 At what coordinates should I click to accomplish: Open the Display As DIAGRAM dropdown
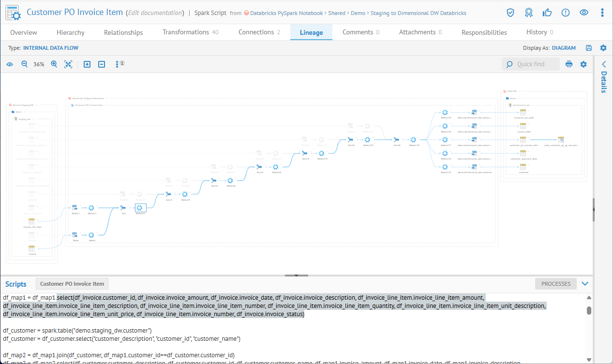click(564, 48)
